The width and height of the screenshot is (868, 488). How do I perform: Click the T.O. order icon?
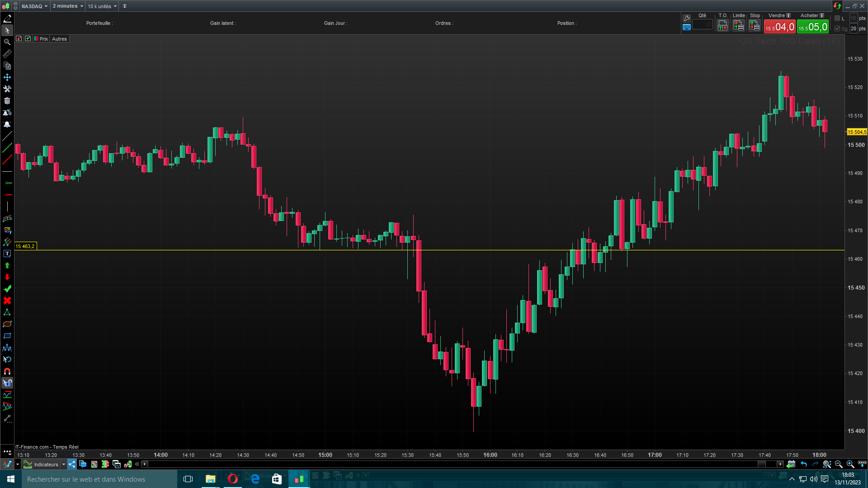click(722, 26)
